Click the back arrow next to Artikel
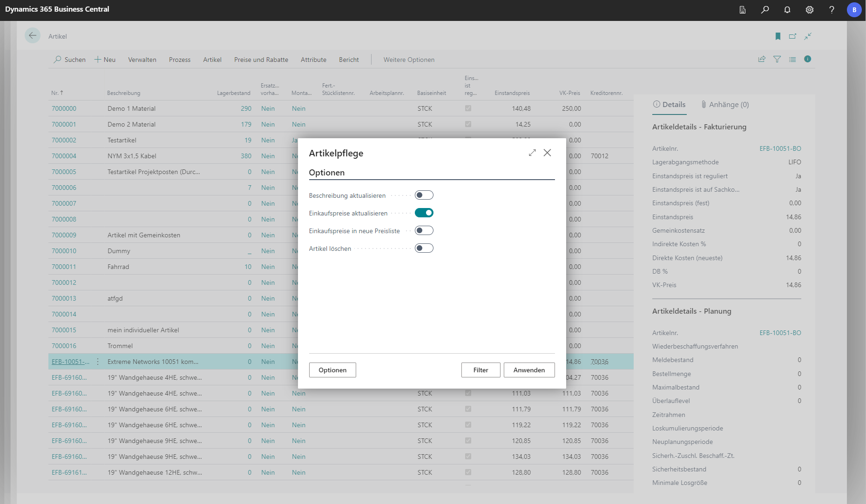Screen dimensions: 866x504 33,36
